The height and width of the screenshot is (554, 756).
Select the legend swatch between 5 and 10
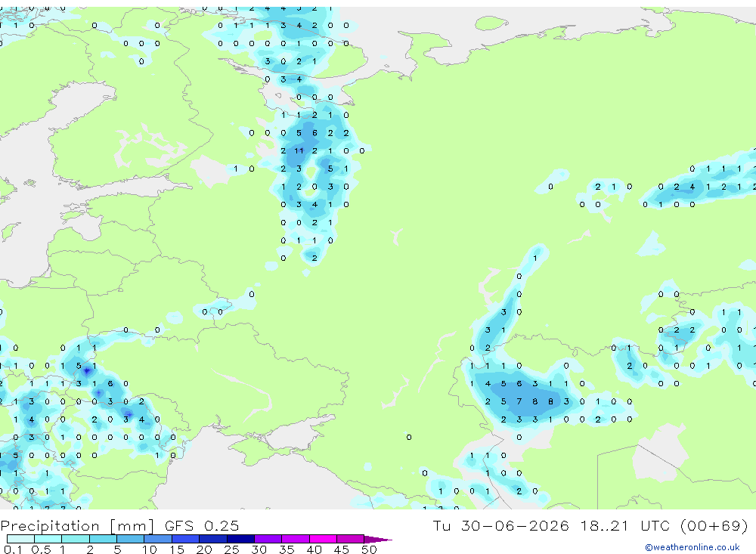click(130, 539)
